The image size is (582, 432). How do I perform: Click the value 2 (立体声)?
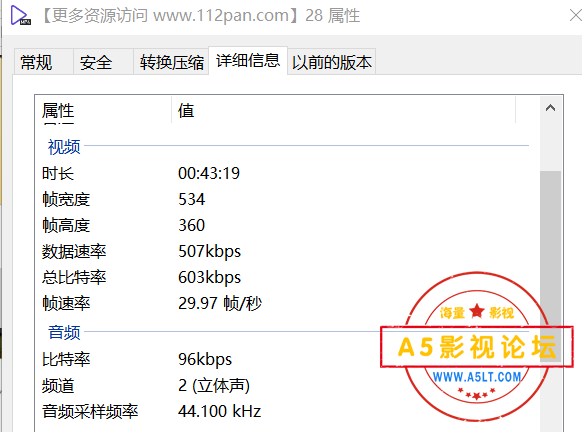(x=214, y=386)
